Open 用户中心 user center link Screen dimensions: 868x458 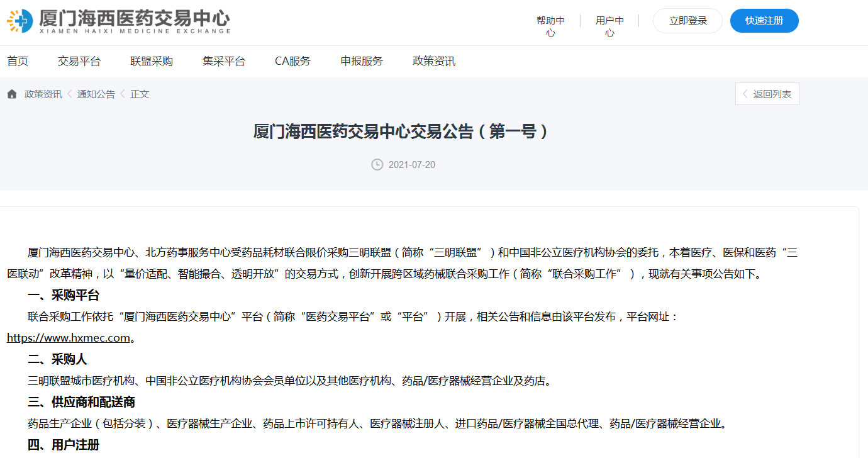tap(609, 26)
